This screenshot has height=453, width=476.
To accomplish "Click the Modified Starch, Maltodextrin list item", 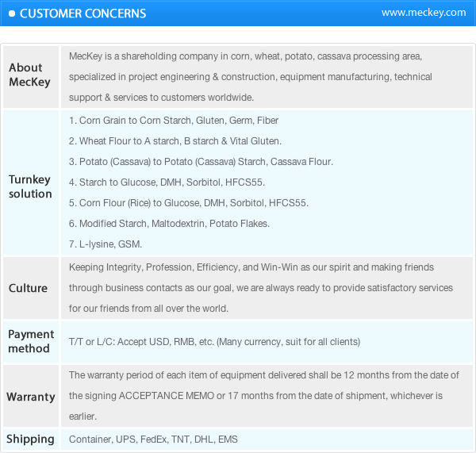I will [169, 224].
